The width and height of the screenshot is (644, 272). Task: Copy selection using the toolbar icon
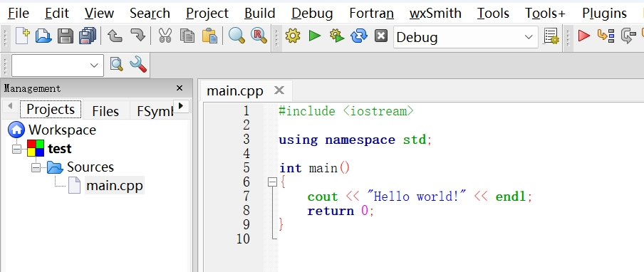pyautogui.click(x=187, y=36)
